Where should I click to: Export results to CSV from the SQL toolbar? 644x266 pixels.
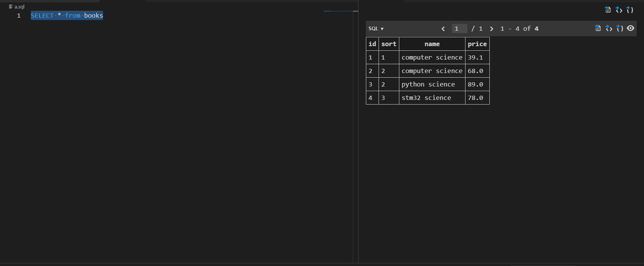click(598, 28)
